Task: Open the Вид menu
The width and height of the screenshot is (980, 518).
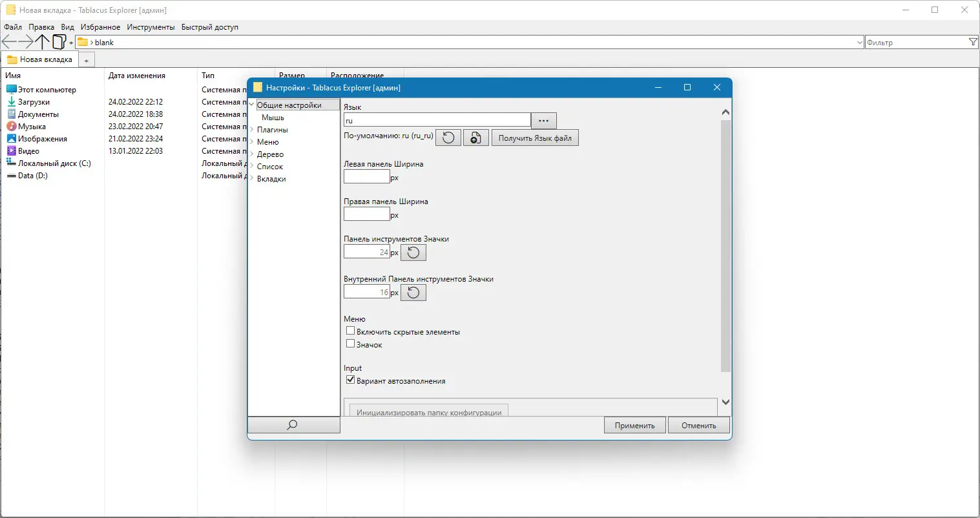Action: [68, 27]
